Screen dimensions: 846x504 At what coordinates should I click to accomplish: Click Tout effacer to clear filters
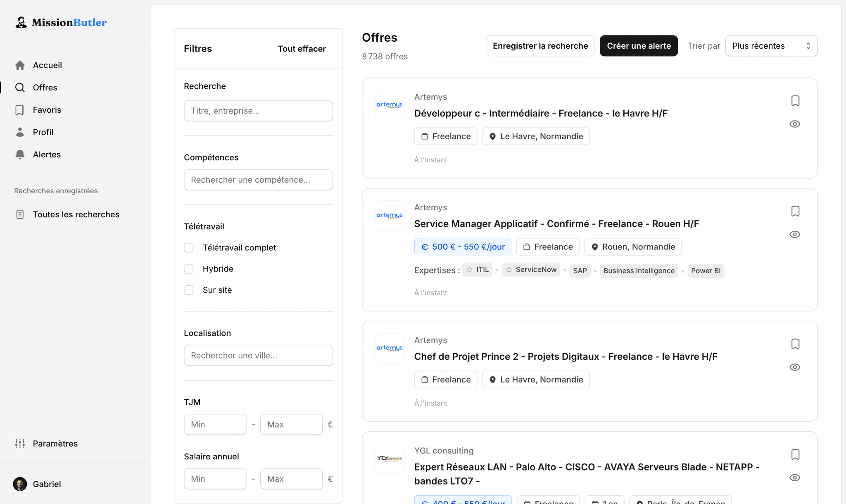pyautogui.click(x=302, y=49)
